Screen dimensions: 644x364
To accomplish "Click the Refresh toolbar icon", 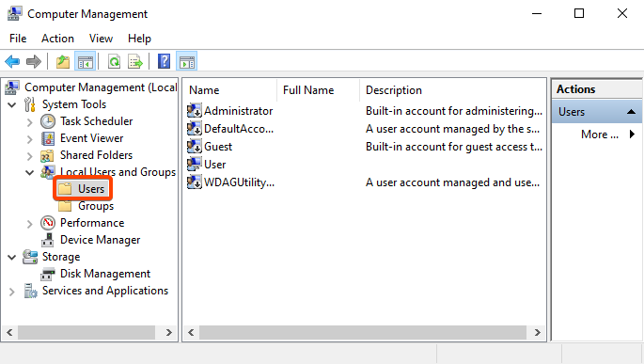I will pos(114,62).
